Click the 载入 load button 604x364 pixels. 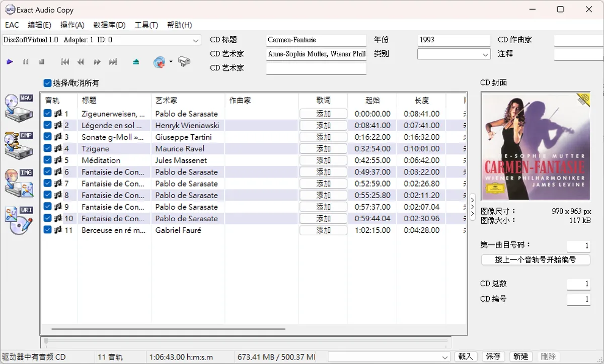click(466, 356)
